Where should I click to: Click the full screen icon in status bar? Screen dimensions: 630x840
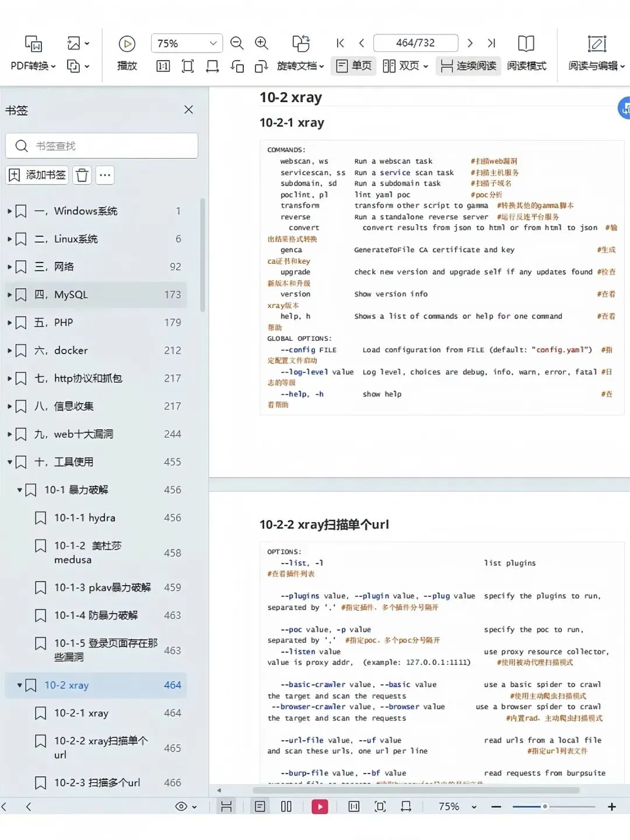tap(380, 807)
